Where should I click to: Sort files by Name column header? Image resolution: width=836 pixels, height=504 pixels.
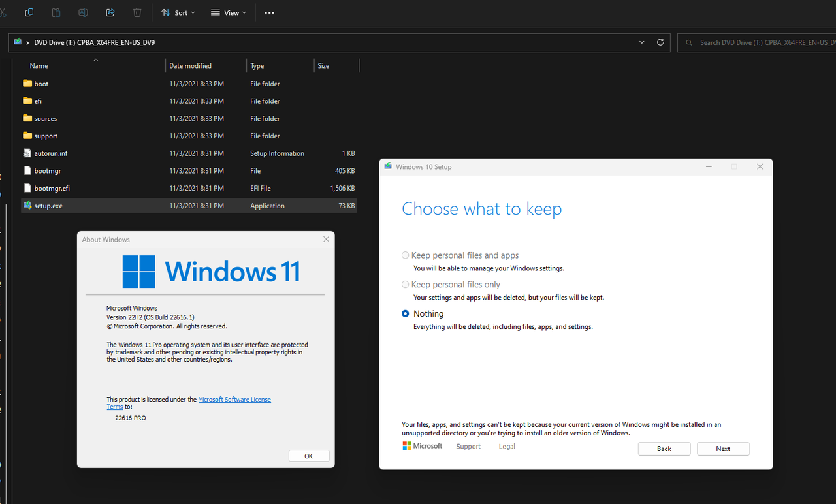(x=39, y=66)
